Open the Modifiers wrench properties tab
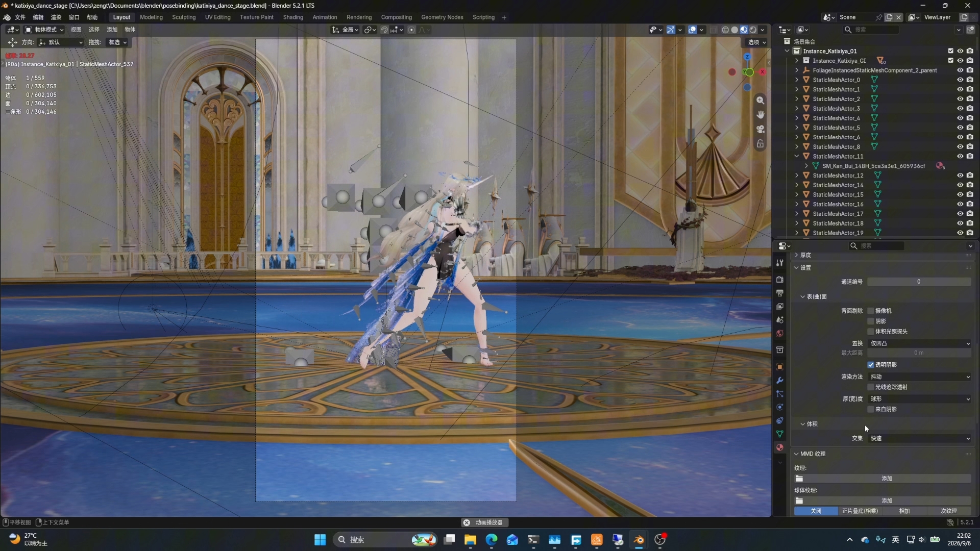 [780, 381]
